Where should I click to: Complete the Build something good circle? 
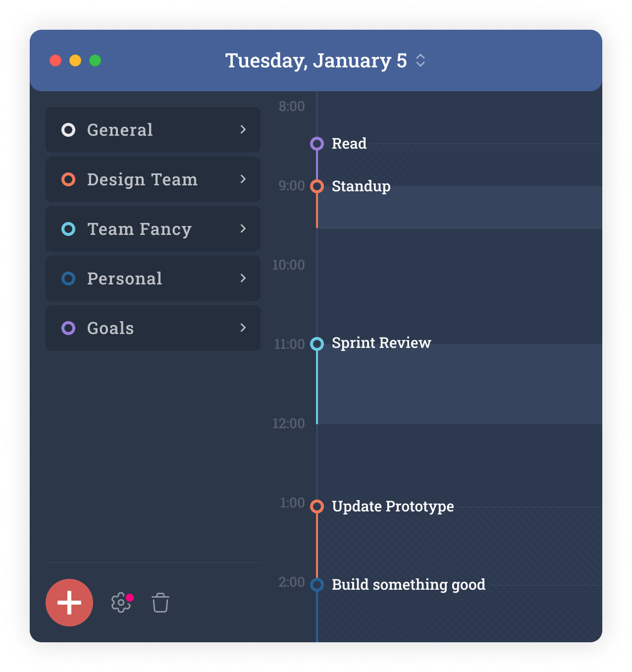coord(317,585)
